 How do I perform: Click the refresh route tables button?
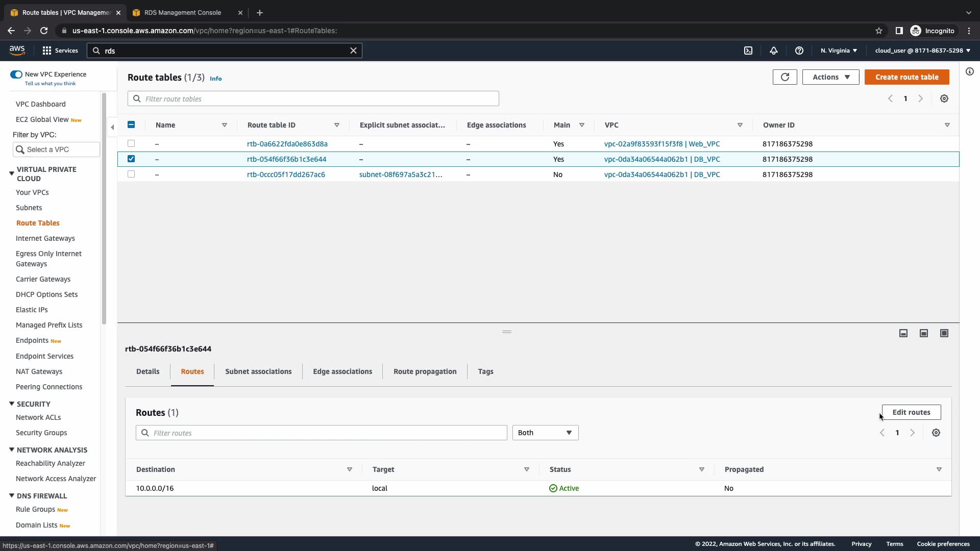[x=785, y=77]
